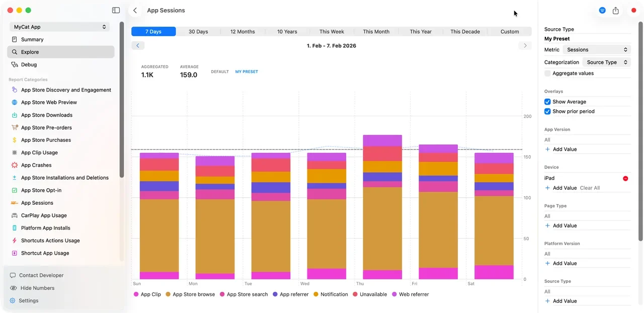Open the Categorization Source Type dropdown
644x313 pixels.
pos(605,62)
